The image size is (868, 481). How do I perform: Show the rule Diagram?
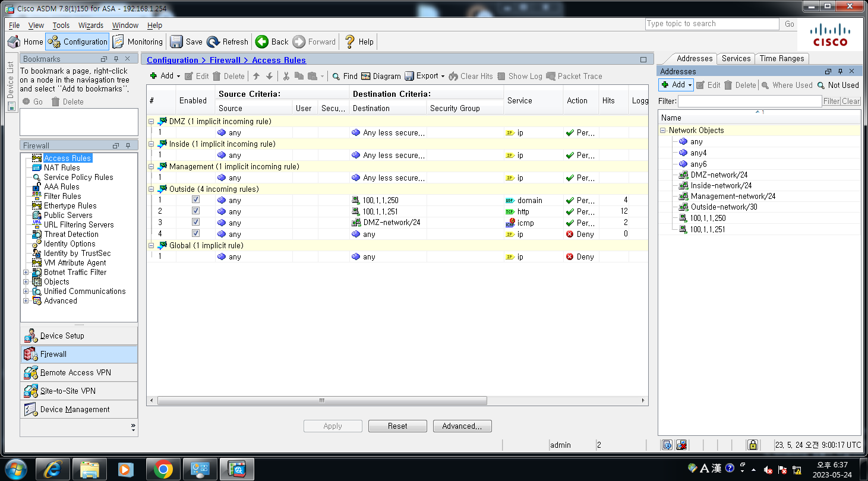point(381,76)
